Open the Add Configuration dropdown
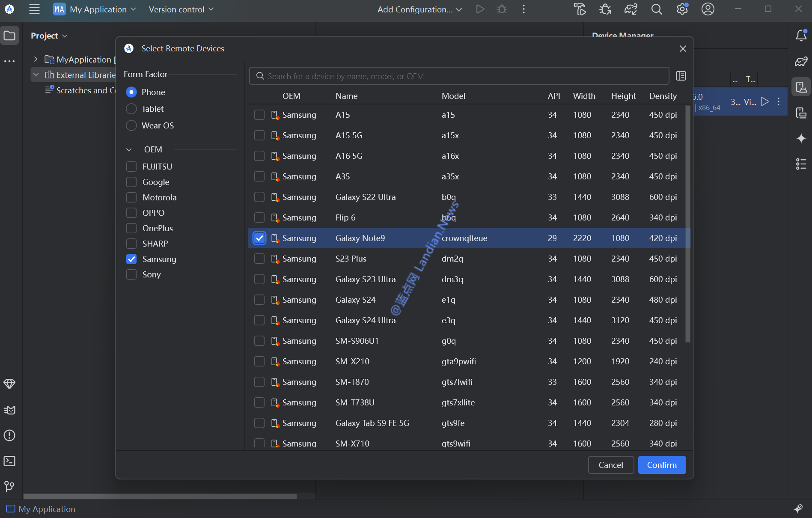 (x=419, y=9)
